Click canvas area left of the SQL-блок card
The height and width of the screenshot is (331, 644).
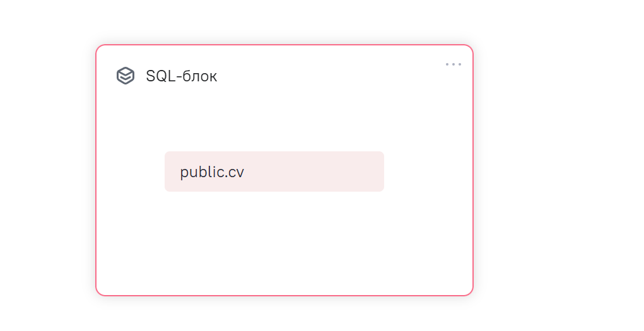(47, 170)
